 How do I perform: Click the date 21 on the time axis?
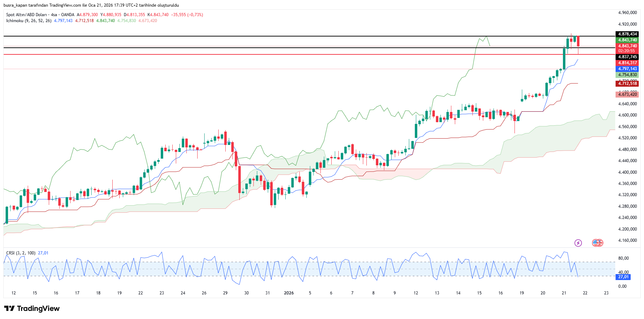tap(564, 293)
